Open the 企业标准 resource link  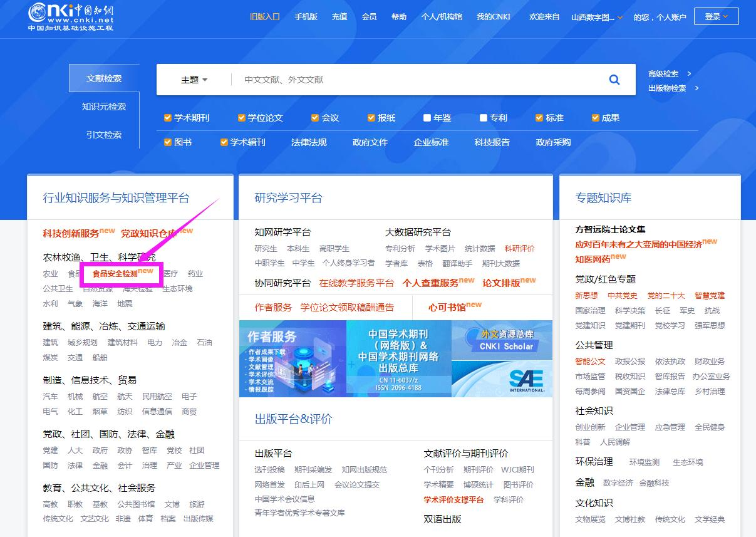(431, 142)
